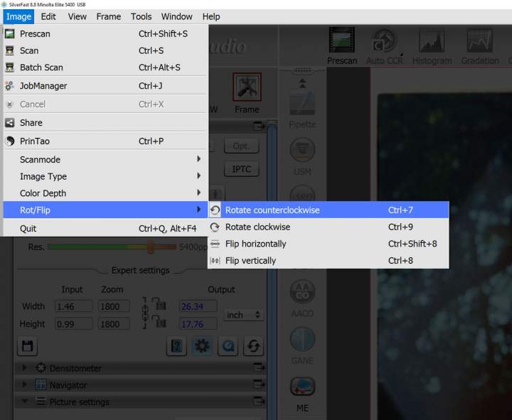Screen dimensions: 512x420
Task: Choose Quit from the Image menu
Action: (105, 228)
